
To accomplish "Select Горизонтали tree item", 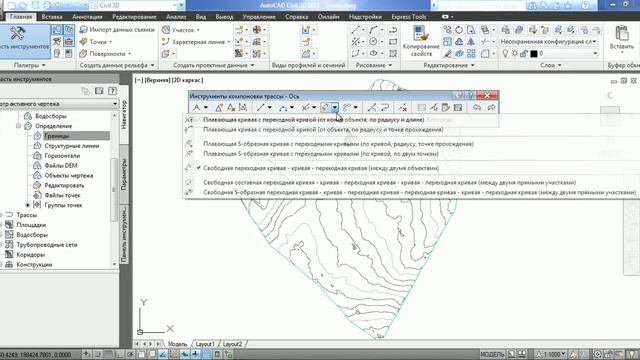I will [62, 156].
